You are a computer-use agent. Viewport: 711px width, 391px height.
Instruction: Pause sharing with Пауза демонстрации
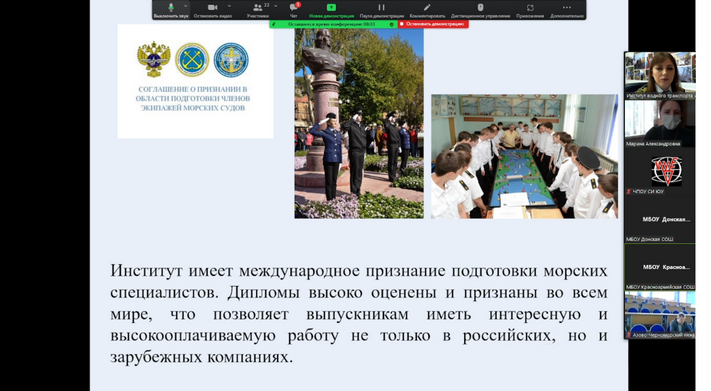coord(381,10)
